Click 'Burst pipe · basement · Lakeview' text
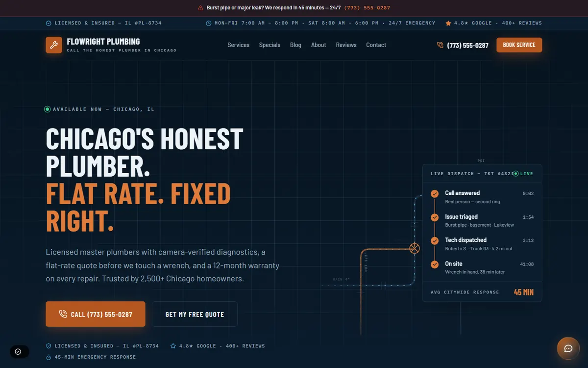588x368 pixels. (480, 225)
